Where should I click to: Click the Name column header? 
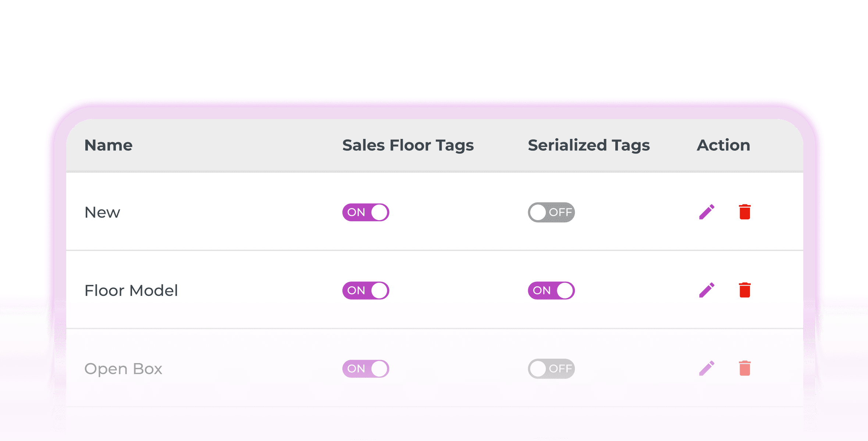[x=108, y=145]
